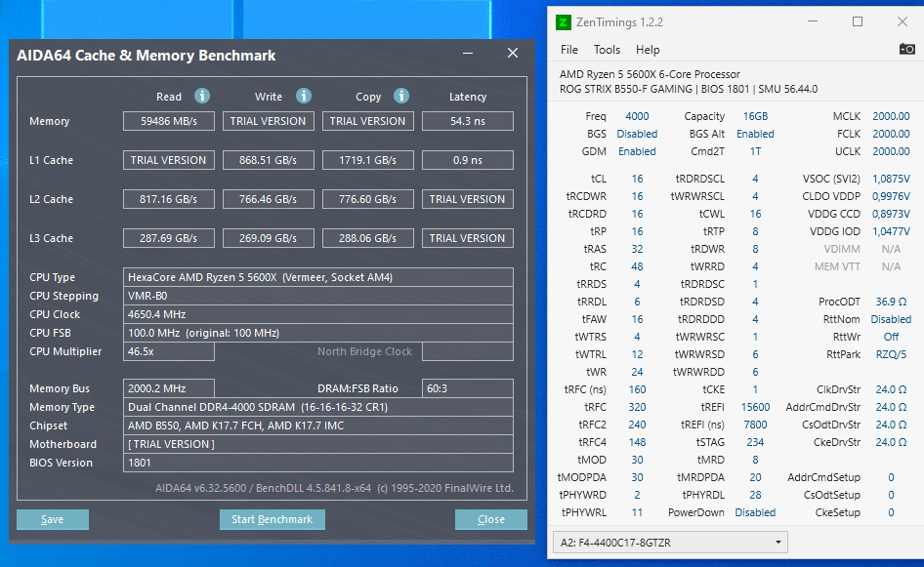Viewport: 924px width, 567px height.
Task: Click the L2 Cache Write value 766.46 GB/s
Action: click(x=269, y=199)
